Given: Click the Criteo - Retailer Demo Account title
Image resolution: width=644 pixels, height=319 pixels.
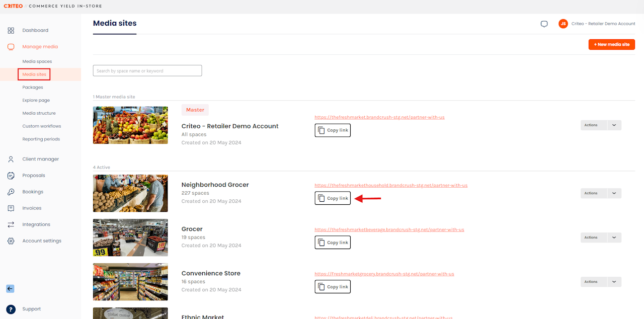Looking at the screenshot, I should (230, 126).
